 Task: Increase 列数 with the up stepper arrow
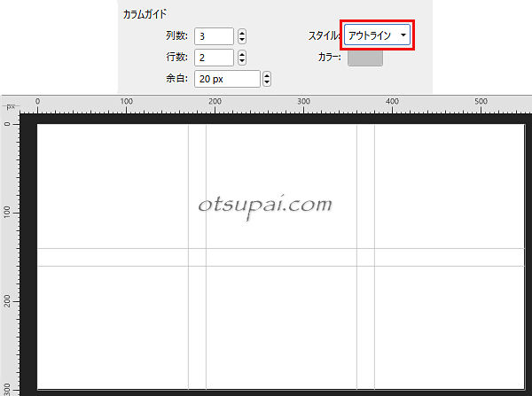click(242, 33)
